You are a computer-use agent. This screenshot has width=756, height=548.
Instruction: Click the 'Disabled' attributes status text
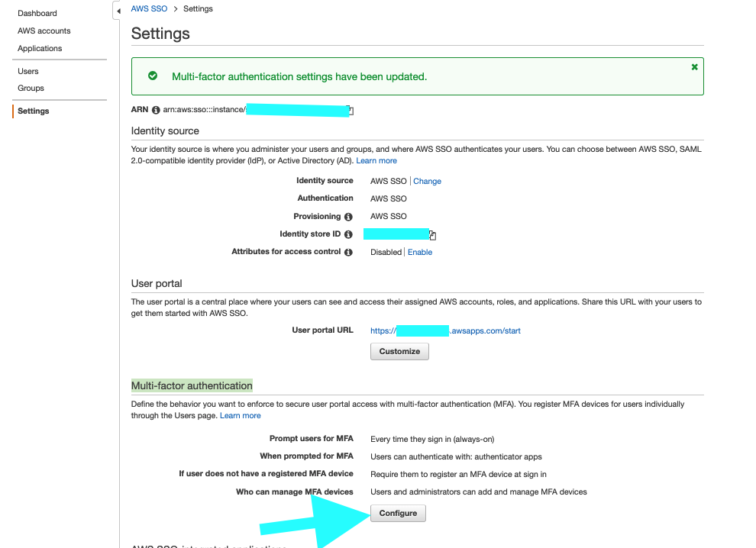pos(386,252)
